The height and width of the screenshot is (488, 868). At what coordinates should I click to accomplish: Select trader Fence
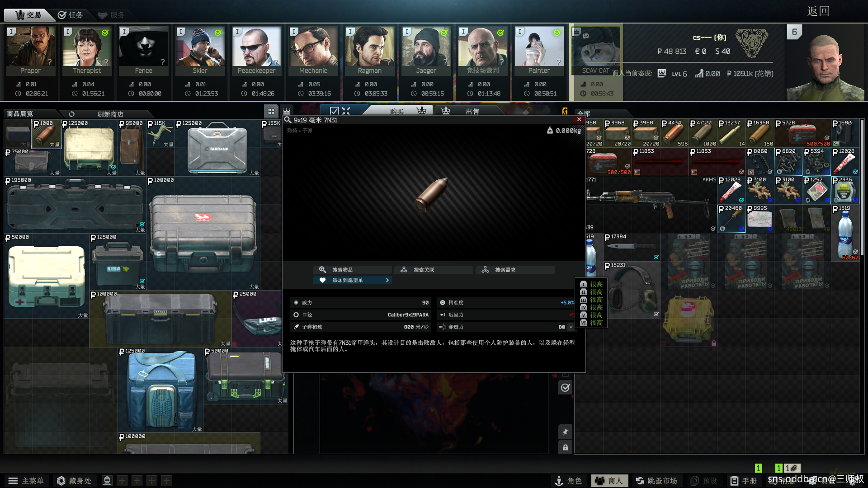(x=144, y=51)
